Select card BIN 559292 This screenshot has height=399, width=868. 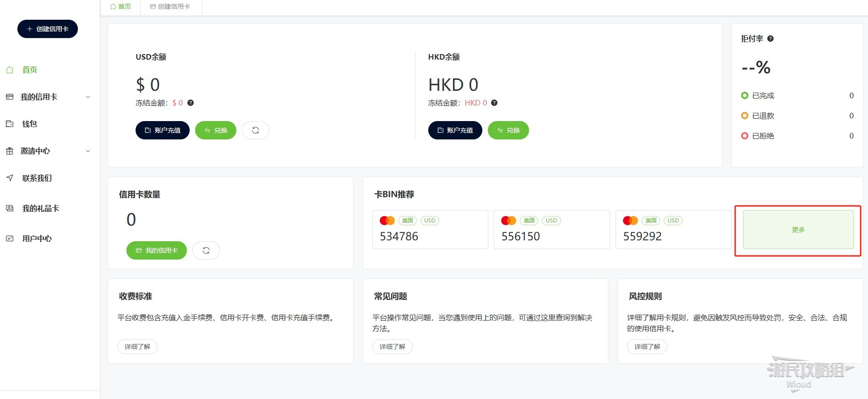pyautogui.click(x=673, y=229)
